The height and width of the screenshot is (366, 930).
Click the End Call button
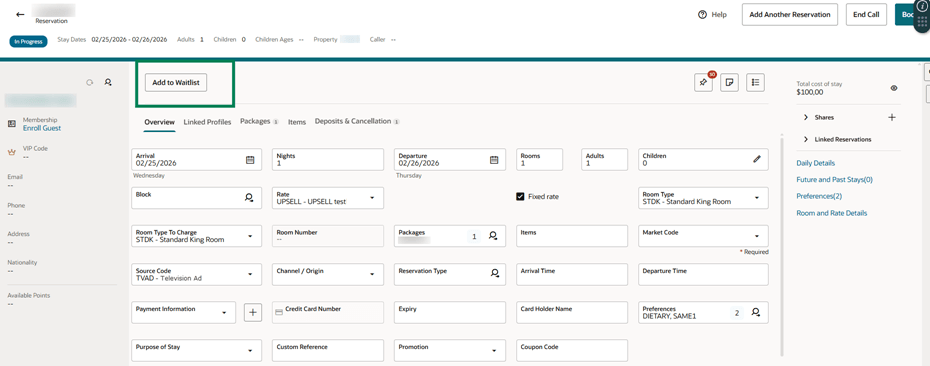click(x=866, y=14)
